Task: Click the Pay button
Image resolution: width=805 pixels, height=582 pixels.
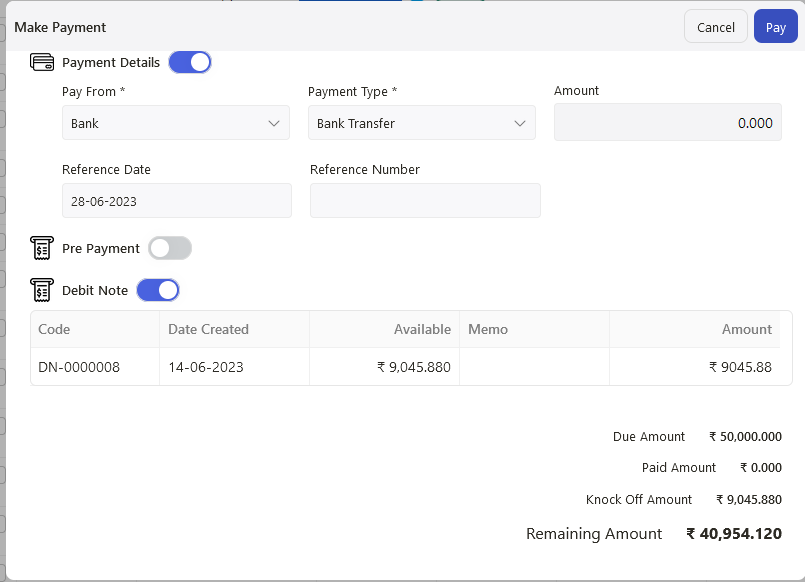Action: 776,27
